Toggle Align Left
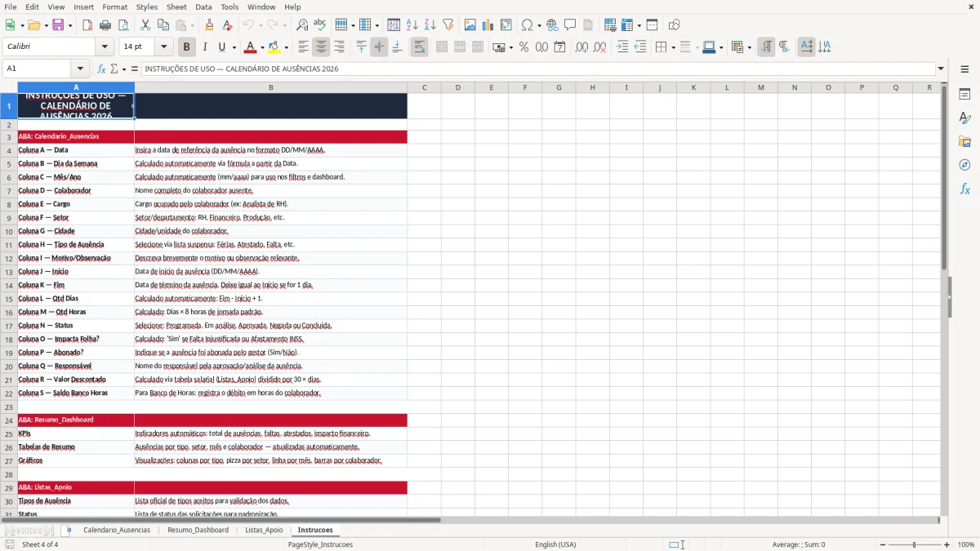The width and height of the screenshot is (980, 551). [303, 47]
